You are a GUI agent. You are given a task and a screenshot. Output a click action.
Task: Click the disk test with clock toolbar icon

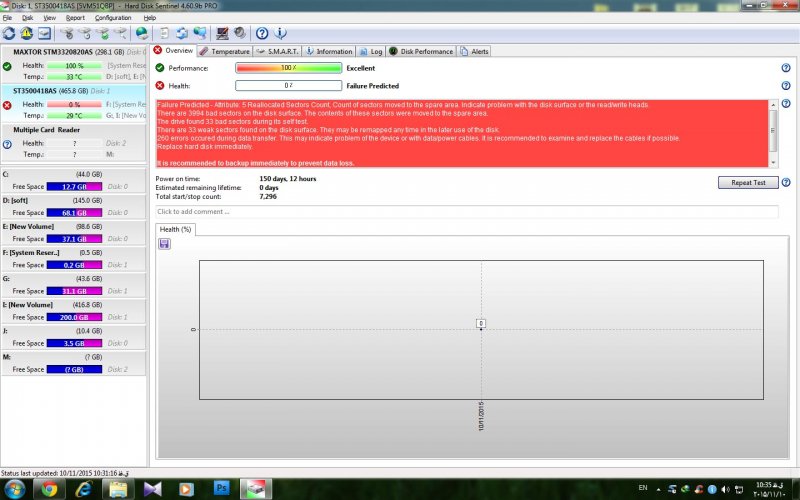tap(85, 34)
